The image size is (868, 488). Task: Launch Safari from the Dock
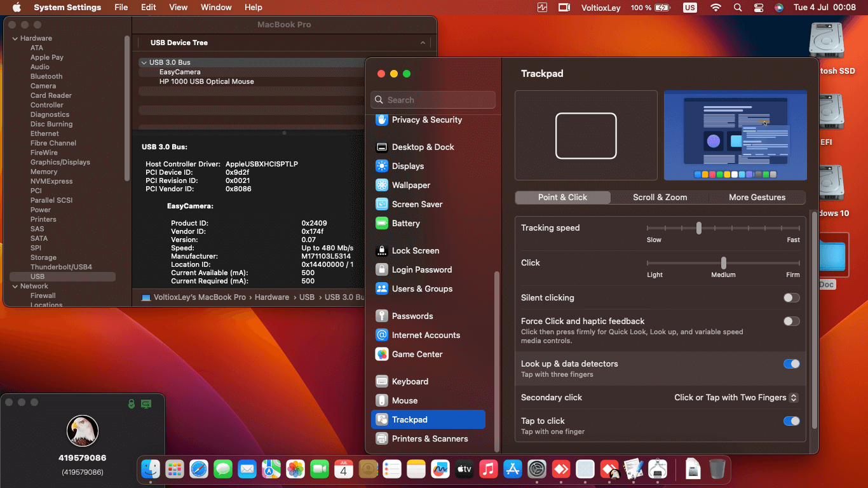[x=199, y=470]
